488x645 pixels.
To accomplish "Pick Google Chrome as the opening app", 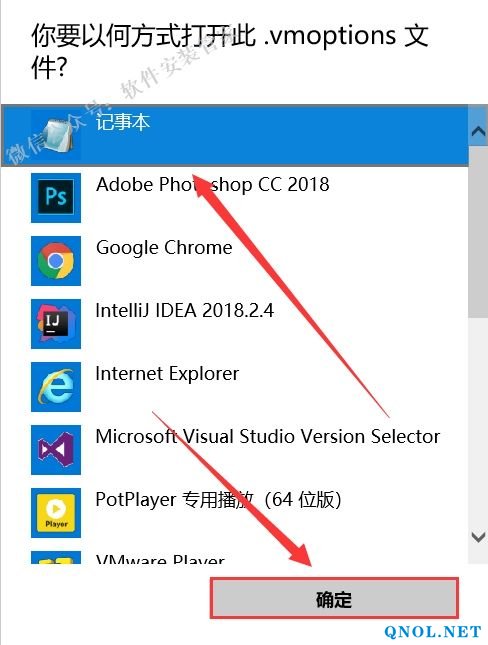I will click(x=235, y=261).
